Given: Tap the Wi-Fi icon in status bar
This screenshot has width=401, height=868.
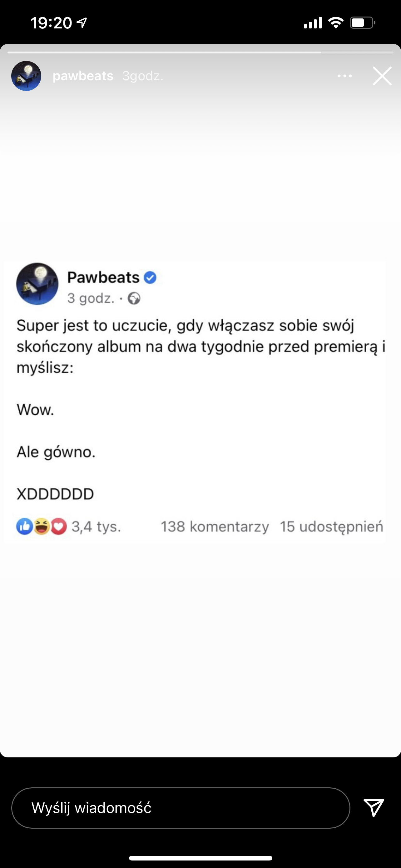Looking at the screenshot, I should coord(336,22).
